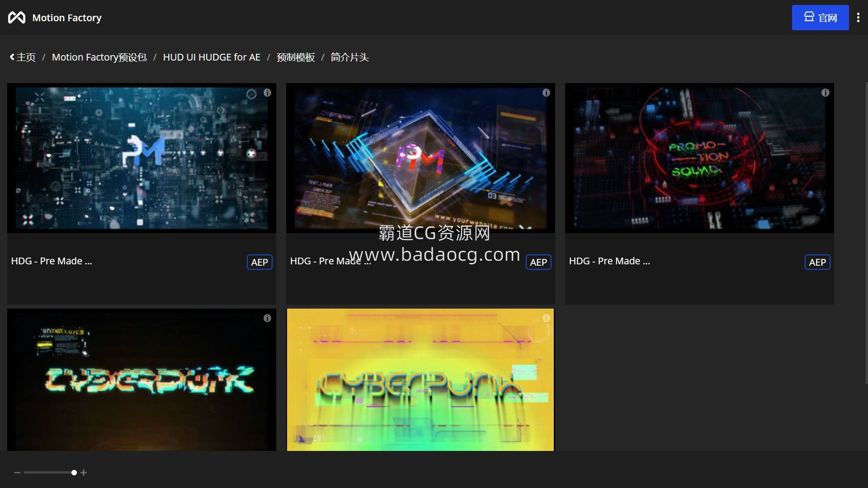
Task: Select the 简介片头 breadcrumb
Action: [349, 57]
